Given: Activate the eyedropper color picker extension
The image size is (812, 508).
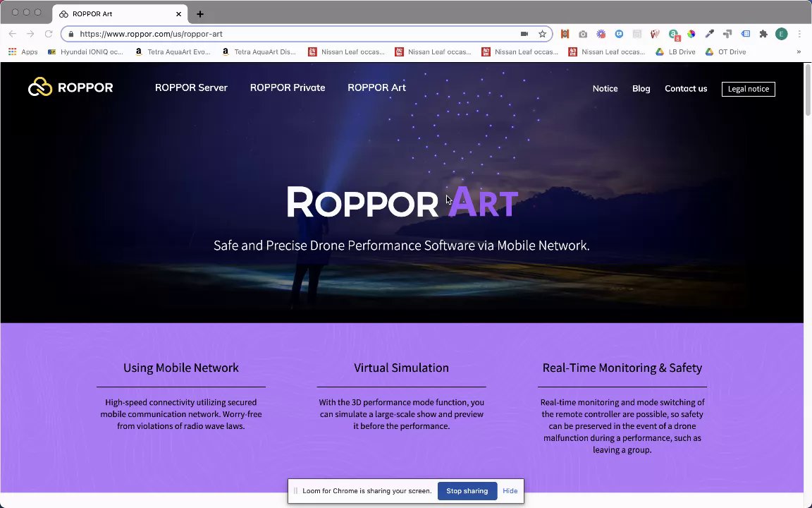Looking at the screenshot, I should pyautogui.click(x=710, y=34).
